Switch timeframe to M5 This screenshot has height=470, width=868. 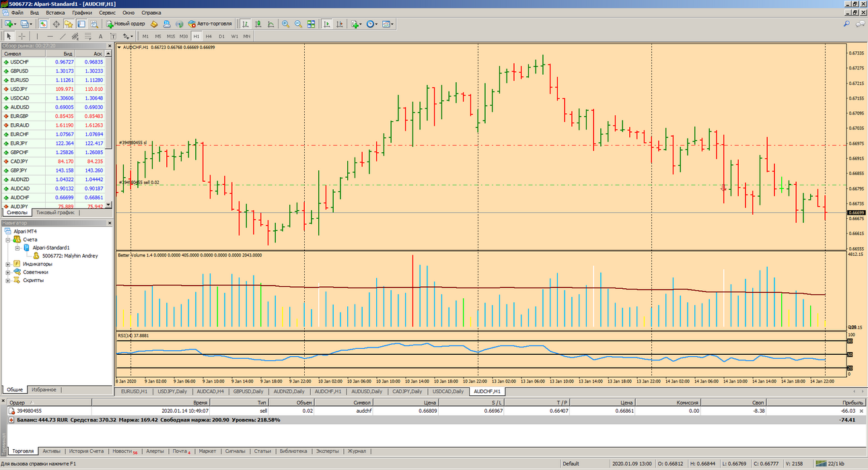pos(158,36)
